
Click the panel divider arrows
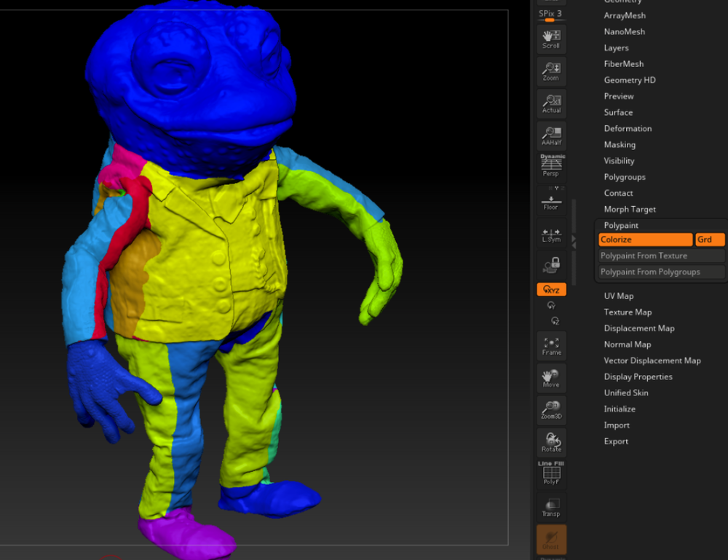[x=574, y=242]
